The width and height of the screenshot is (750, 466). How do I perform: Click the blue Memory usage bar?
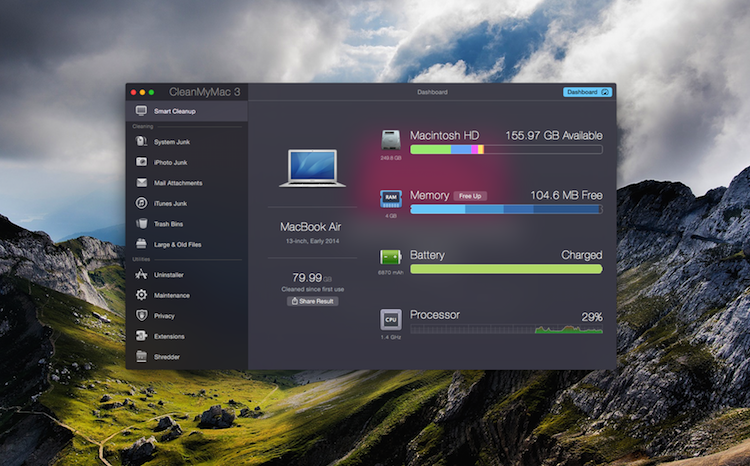point(506,209)
